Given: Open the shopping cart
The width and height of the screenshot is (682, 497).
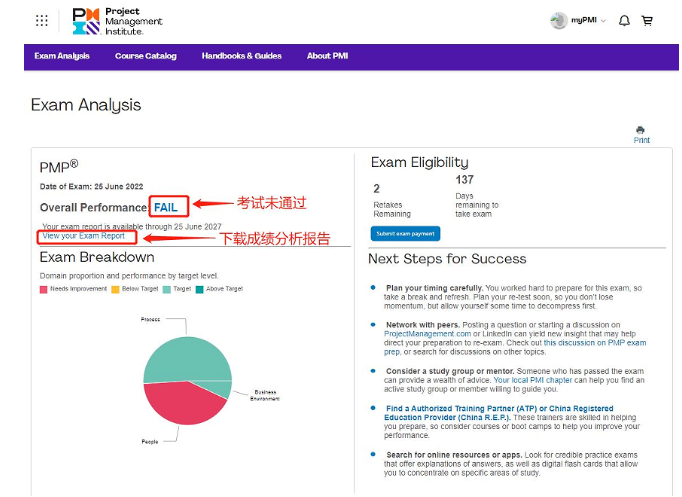Looking at the screenshot, I should pos(647,20).
